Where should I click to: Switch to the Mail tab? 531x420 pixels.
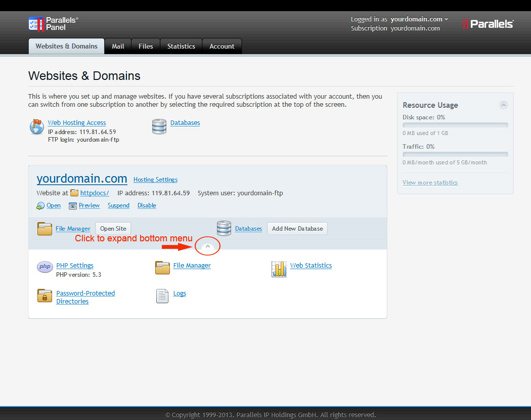(118, 46)
